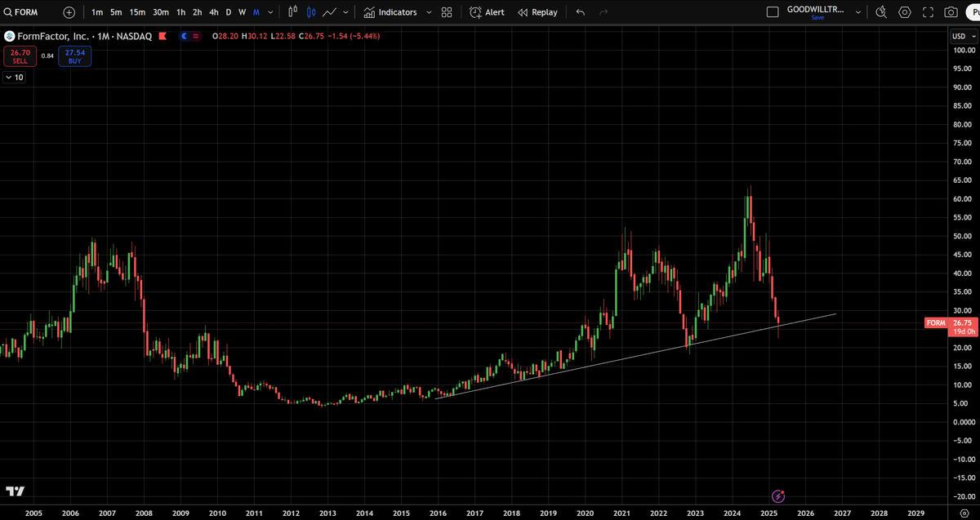Viewport: 980px width, 520px height.
Task: Create an Alert
Action: (x=487, y=12)
